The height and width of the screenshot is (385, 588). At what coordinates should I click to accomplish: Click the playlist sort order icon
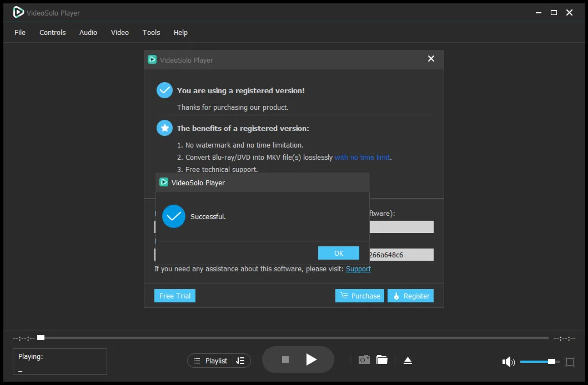(x=240, y=361)
